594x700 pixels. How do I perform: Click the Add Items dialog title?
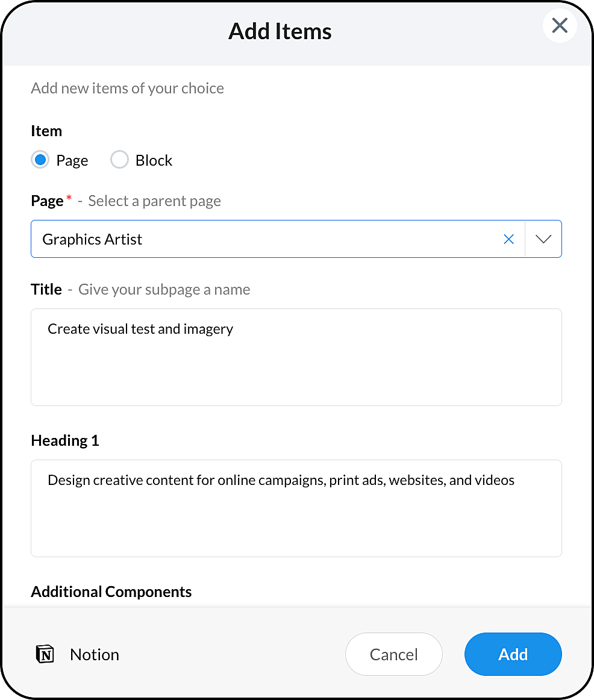pyautogui.click(x=280, y=31)
